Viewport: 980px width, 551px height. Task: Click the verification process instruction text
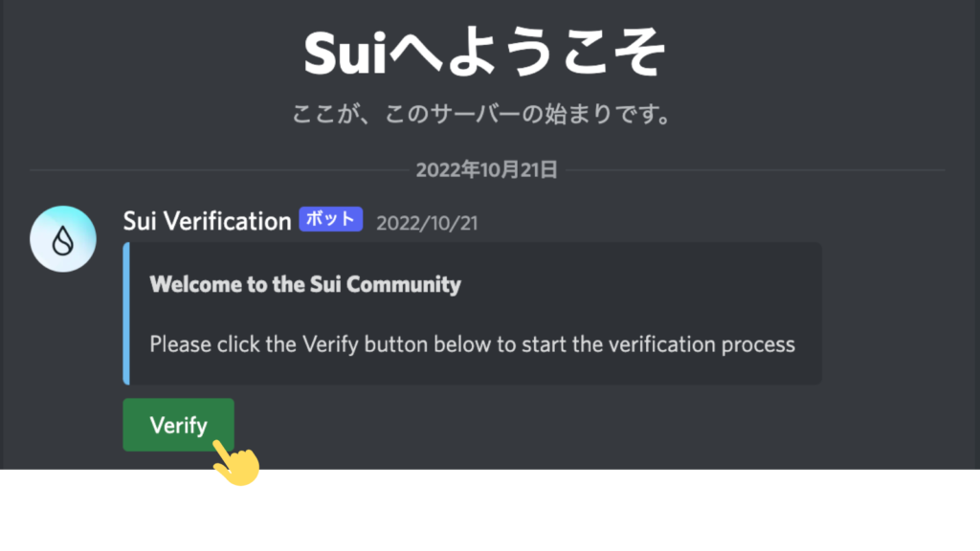pyautogui.click(x=472, y=344)
